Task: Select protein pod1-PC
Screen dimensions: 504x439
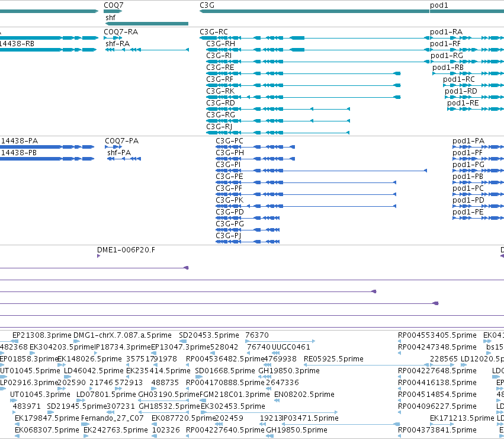Action: coord(479,194)
